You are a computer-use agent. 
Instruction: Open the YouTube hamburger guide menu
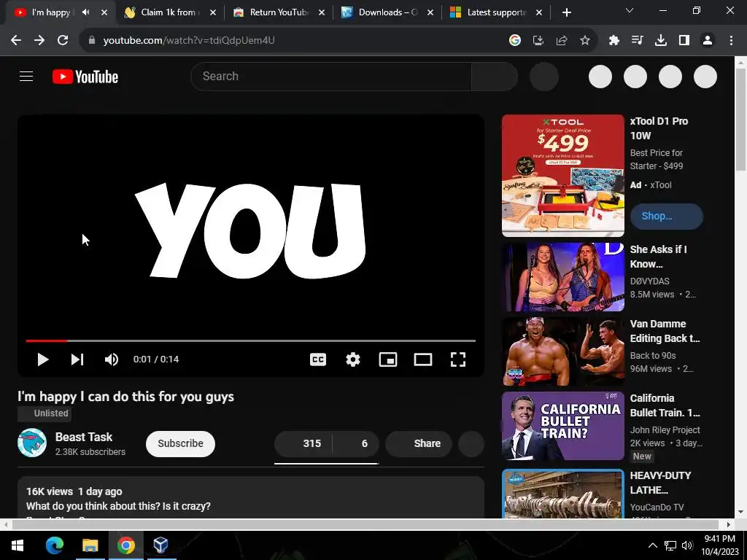coord(26,76)
